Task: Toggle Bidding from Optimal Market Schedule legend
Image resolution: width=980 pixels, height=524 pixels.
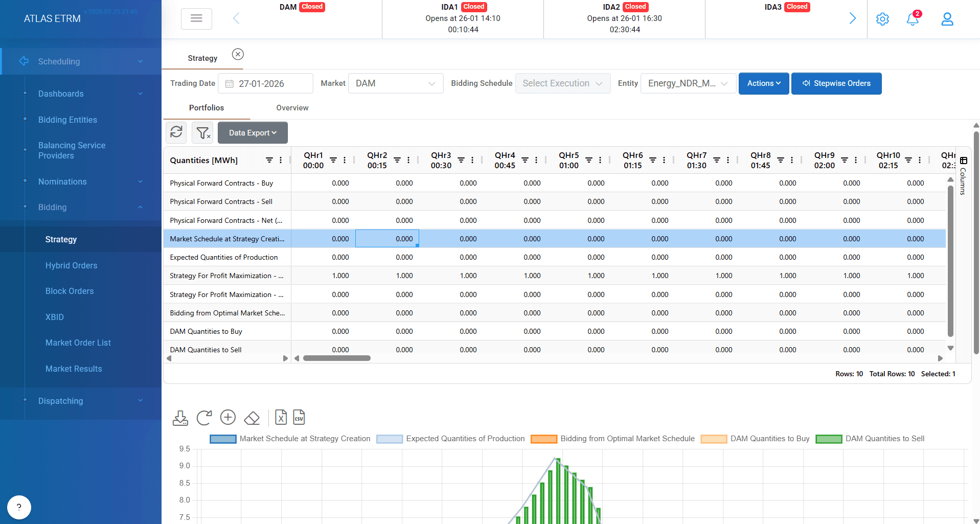Action: coord(612,439)
